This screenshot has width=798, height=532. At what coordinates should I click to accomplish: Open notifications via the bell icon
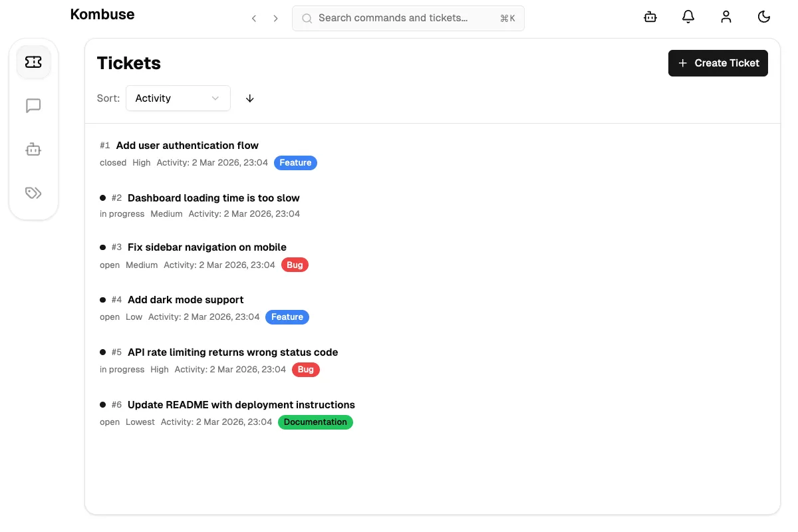click(688, 17)
